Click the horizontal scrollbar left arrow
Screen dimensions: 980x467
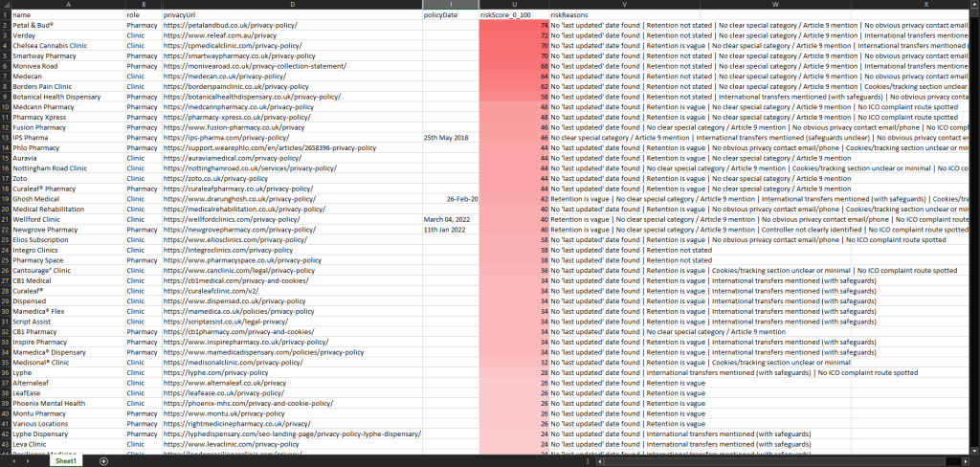pyautogui.click(x=599, y=461)
